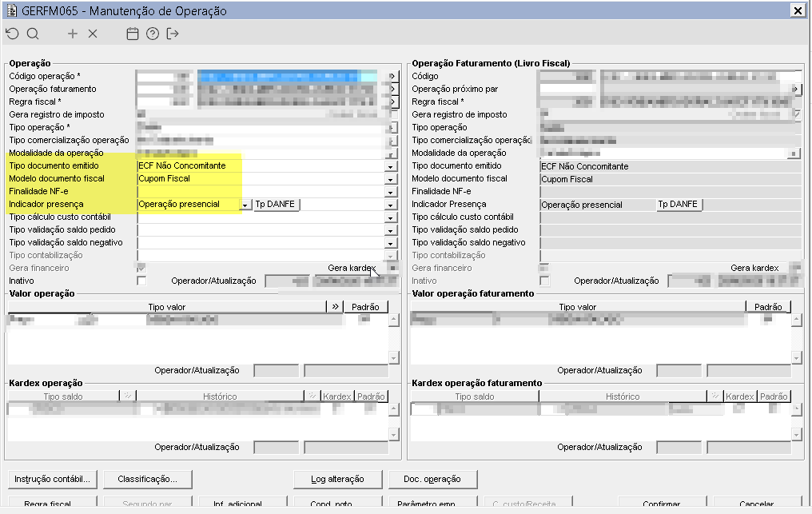The image size is (812, 514).
Task: Open the calendar toolbar icon
Action: point(133,34)
